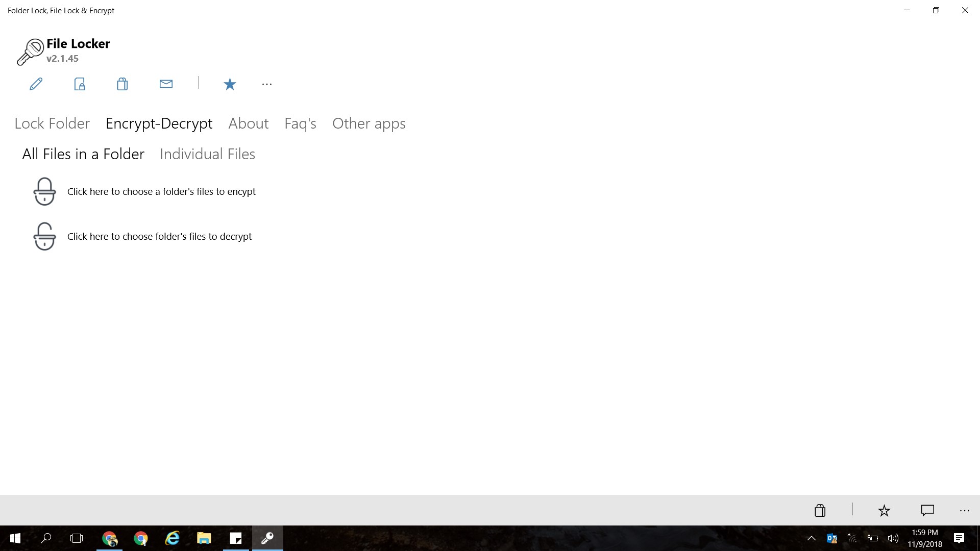Click the mail envelope icon
Viewport: 980px width, 551px height.
coord(166,84)
